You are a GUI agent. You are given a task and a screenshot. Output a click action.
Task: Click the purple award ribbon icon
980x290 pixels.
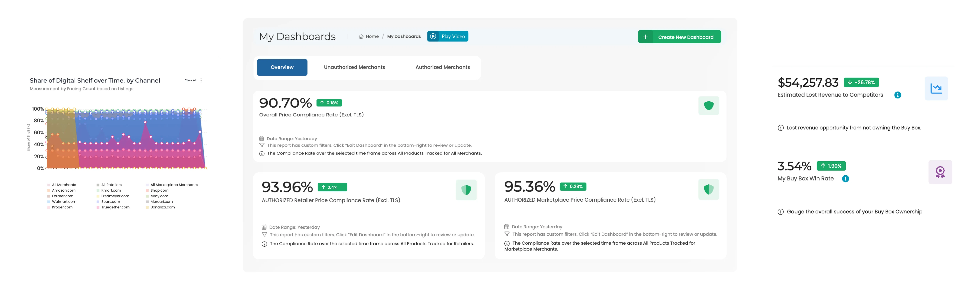pyautogui.click(x=940, y=172)
